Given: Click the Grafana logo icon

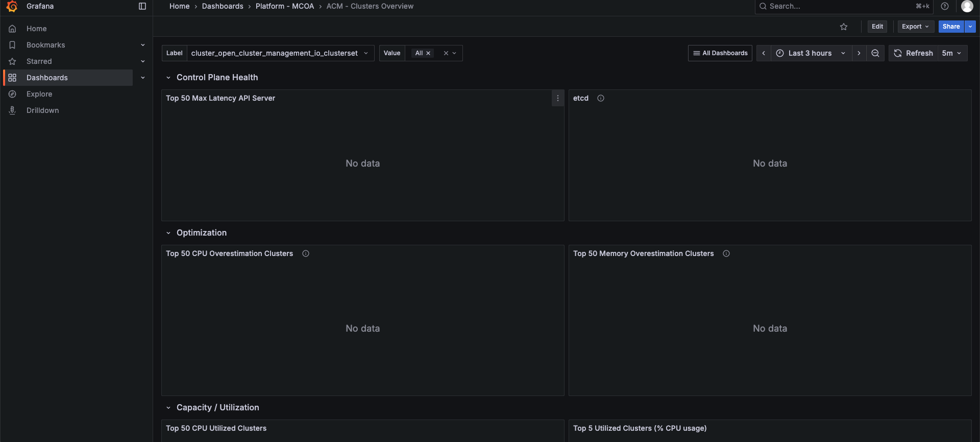Looking at the screenshot, I should click(x=12, y=6).
